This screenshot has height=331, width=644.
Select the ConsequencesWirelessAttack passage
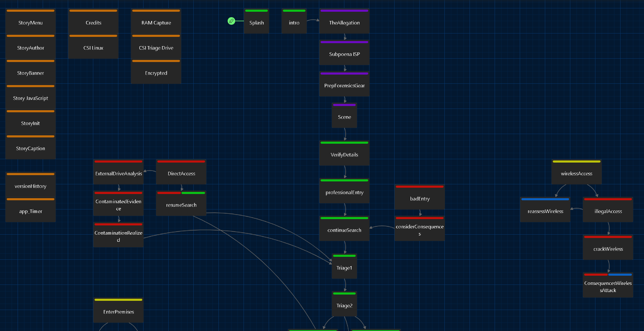pyautogui.click(x=608, y=285)
